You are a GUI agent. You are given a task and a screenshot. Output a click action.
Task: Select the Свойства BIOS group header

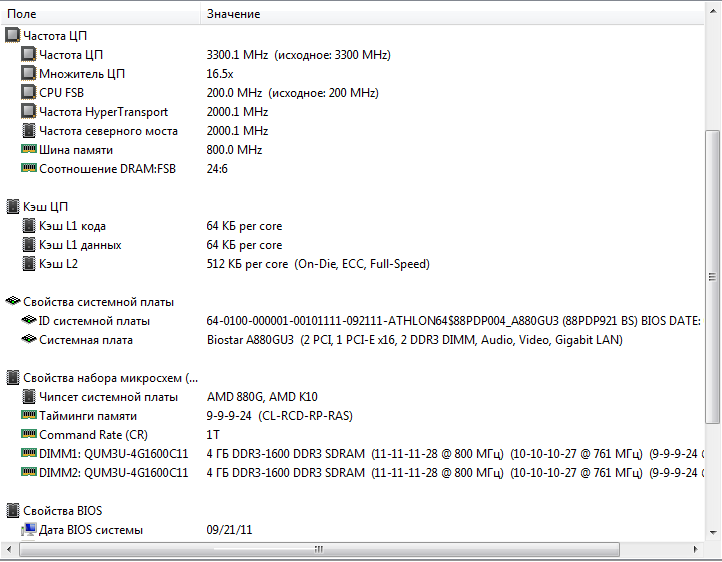(62, 511)
